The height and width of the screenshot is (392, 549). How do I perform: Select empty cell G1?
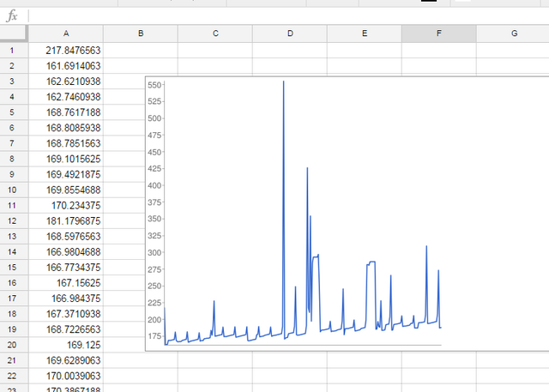513,50
